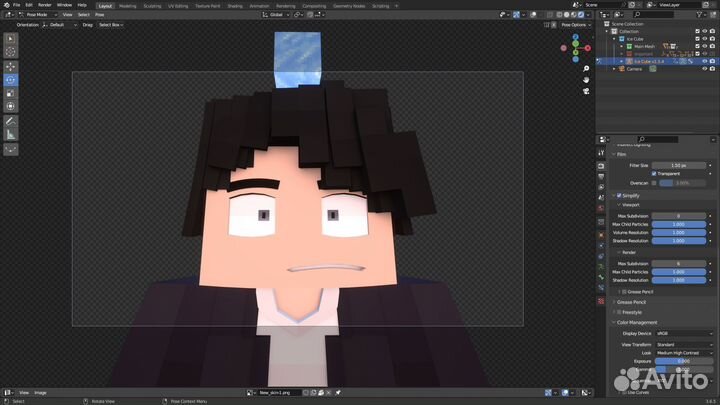Click the viewport zoom magnifier icon
Image resolution: width=720 pixels, height=405 pixels.
coord(586,68)
